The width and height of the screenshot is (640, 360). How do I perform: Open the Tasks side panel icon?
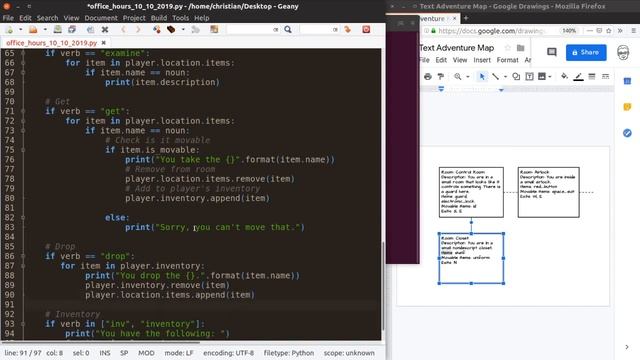(x=627, y=133)
